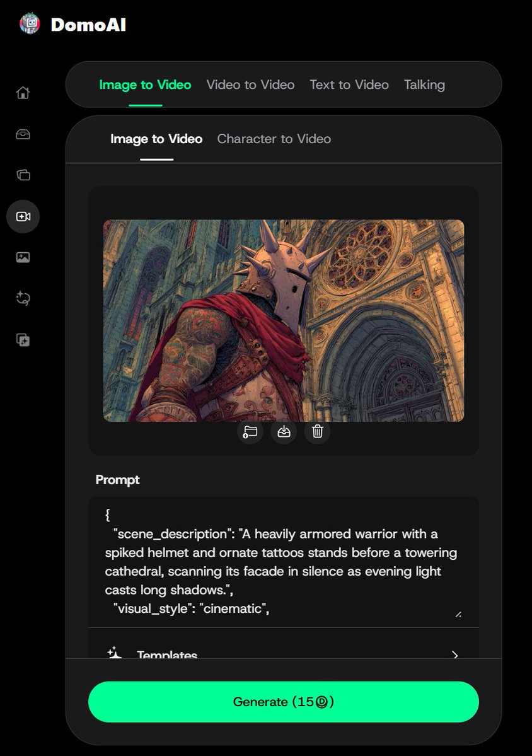
Task: Open the image generation icon in sidebar
Action: 23,257
